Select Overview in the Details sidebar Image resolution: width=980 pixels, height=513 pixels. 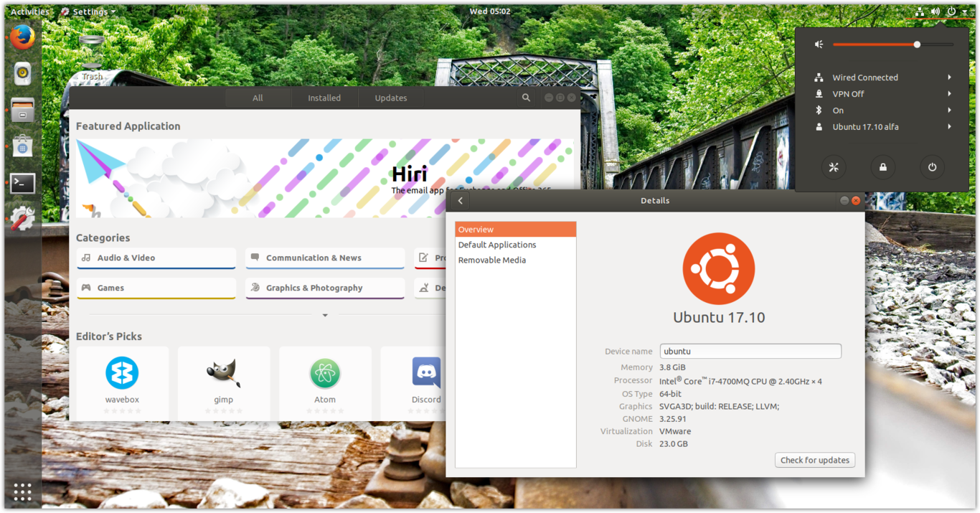tap(516, 230)
